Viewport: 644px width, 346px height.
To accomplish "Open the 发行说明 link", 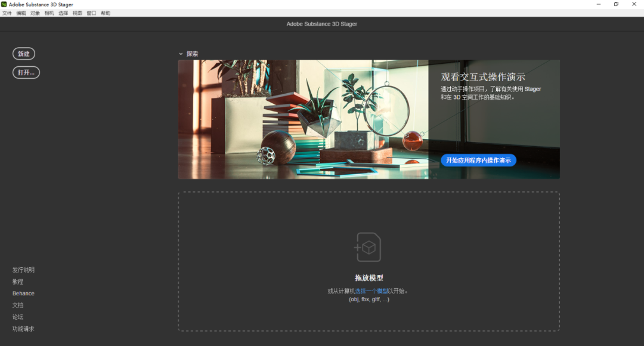I will 23,270.
